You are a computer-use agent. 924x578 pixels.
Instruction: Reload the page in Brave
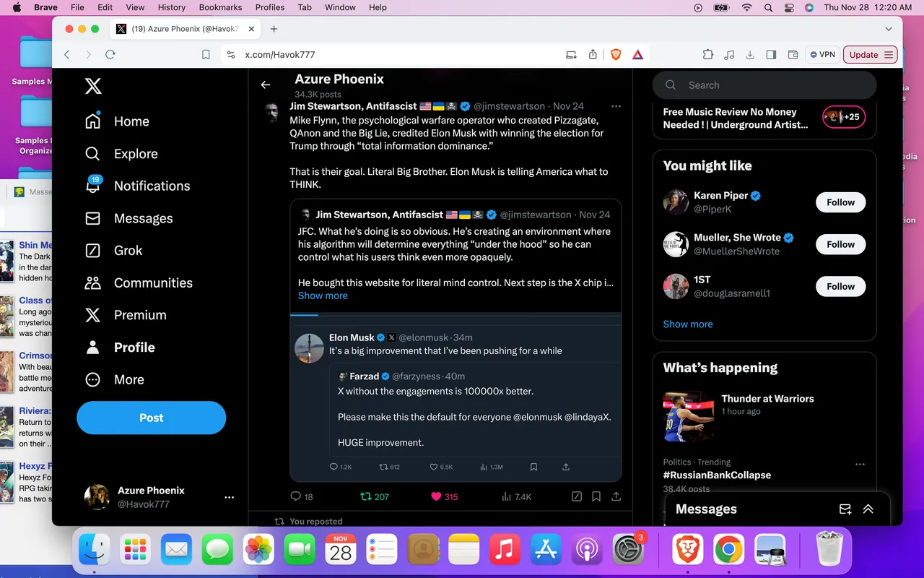[110, 54]
